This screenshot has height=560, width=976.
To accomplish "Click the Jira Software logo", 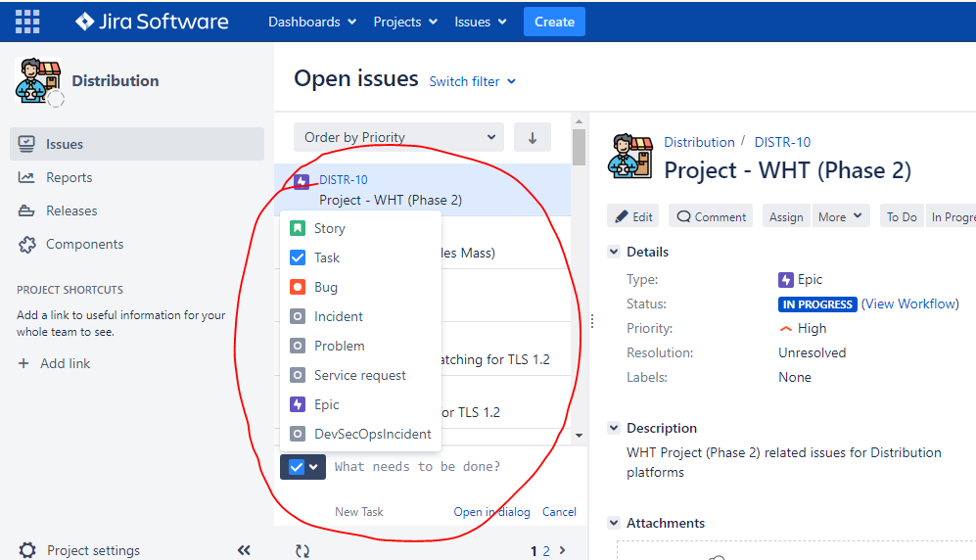I will [152, 22].
